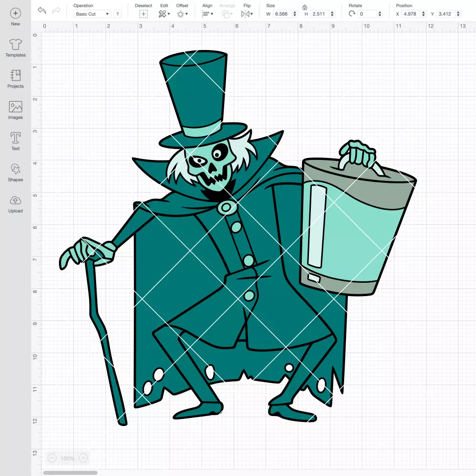Click the Position X input field

point(411,14)
